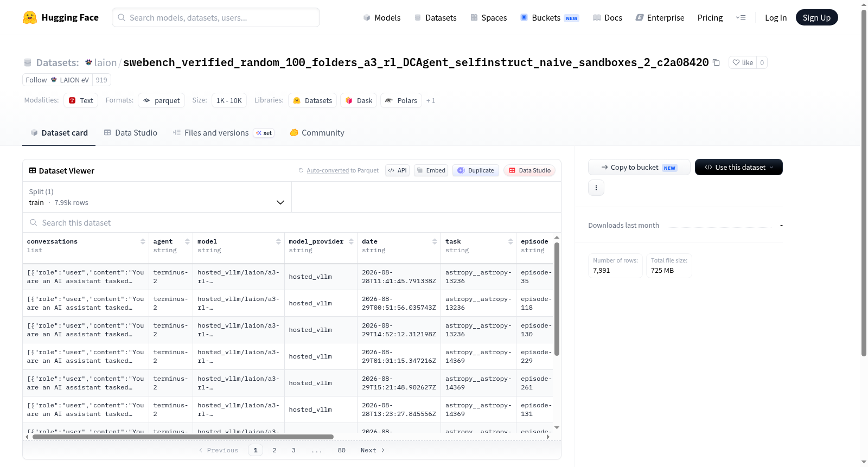Expand the Split train selector
This screenshot has height=467, width=868.
(x=157, y=197)
